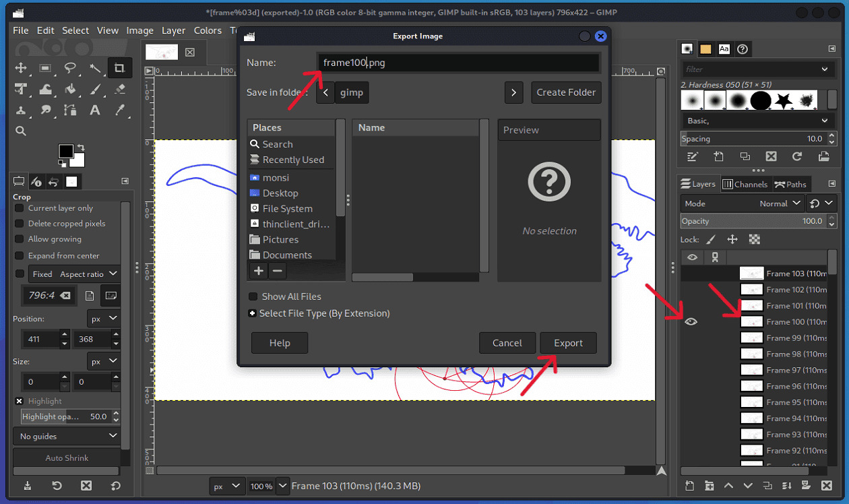Open the layer Mode dropdown
This screenshot has width=849, height=504.
click(x=780, y=203)
